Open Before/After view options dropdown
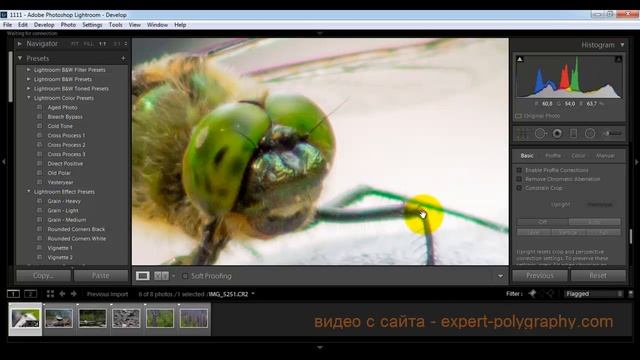This screenshot has width=640, height=360. point(173,276)
